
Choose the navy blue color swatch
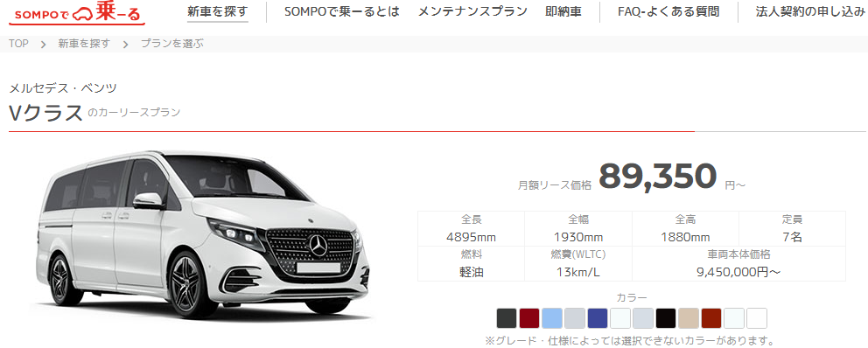click(x=598, y=318)
